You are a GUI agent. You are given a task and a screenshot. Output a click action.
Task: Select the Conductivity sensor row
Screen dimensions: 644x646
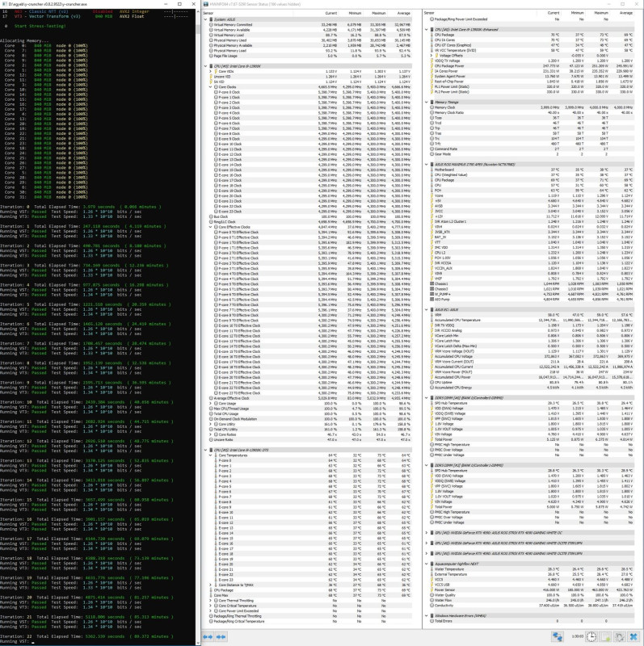pos(532,605)
